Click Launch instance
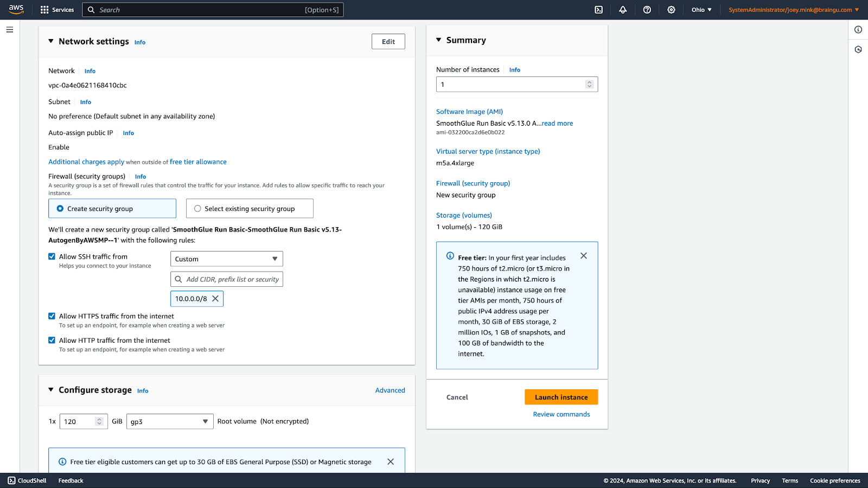The height and width of the screenshot is (488, 868). tap(561, 397)
